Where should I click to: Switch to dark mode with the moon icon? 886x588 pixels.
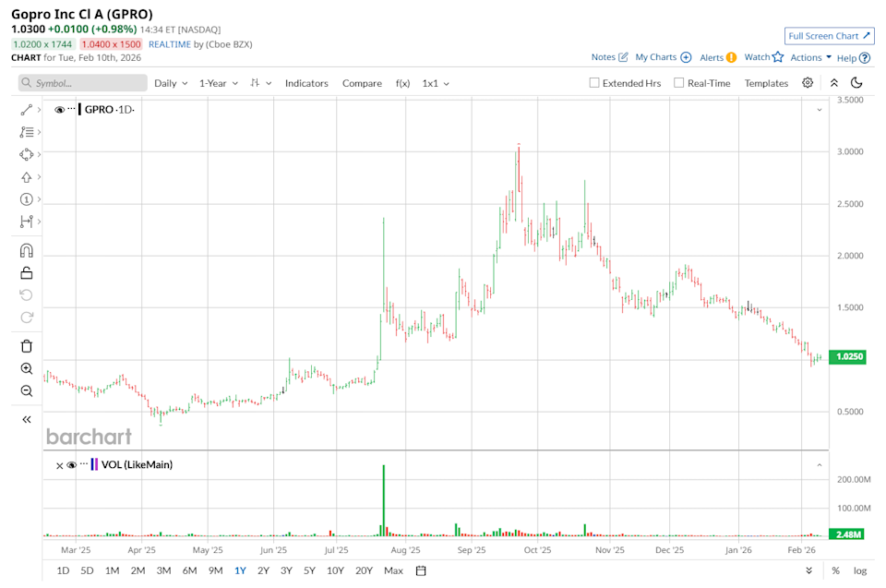click(857, 82)
